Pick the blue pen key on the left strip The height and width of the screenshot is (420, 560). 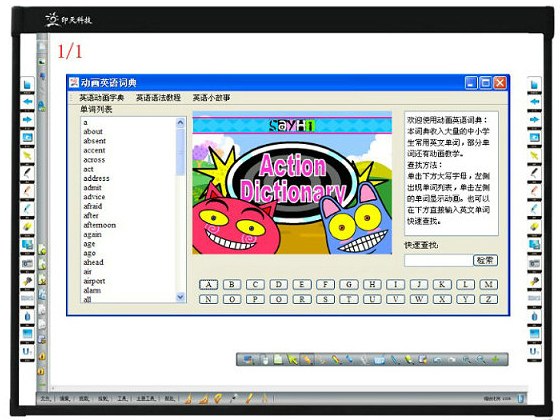click(x=27, y=209)
